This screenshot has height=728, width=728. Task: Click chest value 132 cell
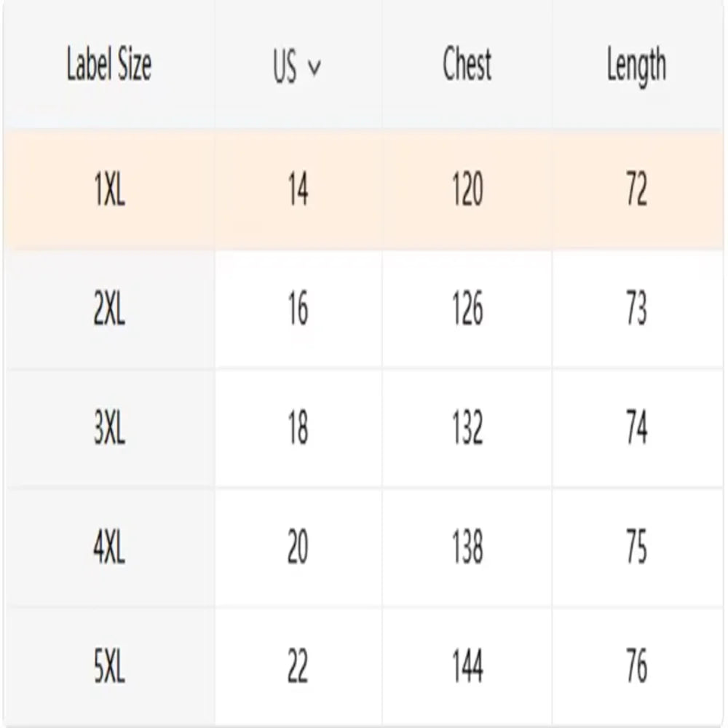[x=467, y=429]
